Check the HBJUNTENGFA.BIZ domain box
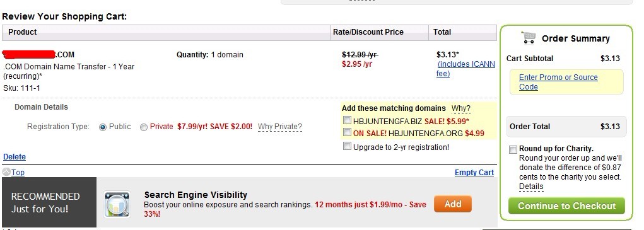The image size is (644, 230). (x=348, y=120)
